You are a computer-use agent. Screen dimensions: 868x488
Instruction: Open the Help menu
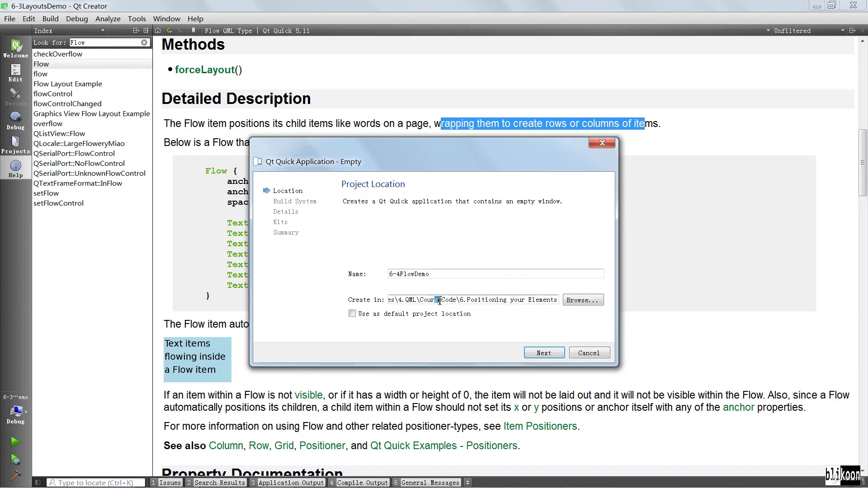tap(195, 19)
